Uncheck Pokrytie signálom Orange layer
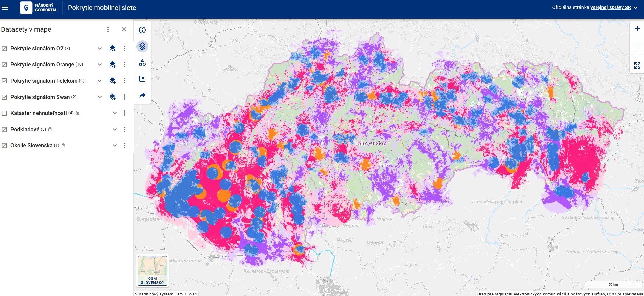Viewport: 644px width, 296px height. 4,64
